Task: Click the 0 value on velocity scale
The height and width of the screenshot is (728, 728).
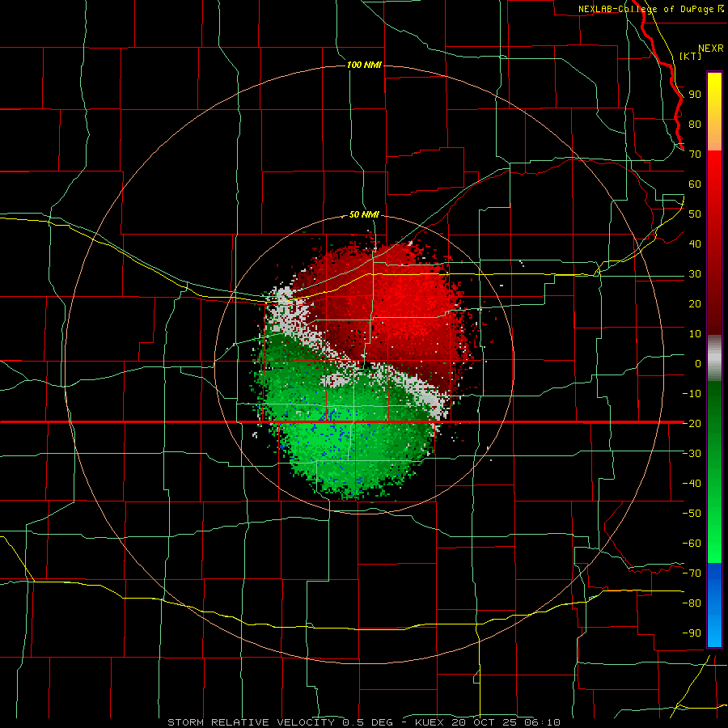Action: 698,364
